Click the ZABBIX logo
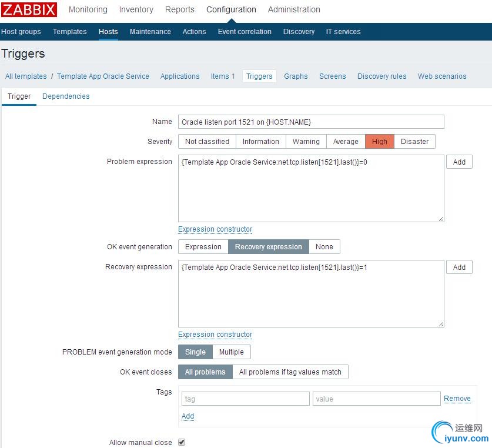492x448 pixels. pyautogui.click(x=29, y=9)
